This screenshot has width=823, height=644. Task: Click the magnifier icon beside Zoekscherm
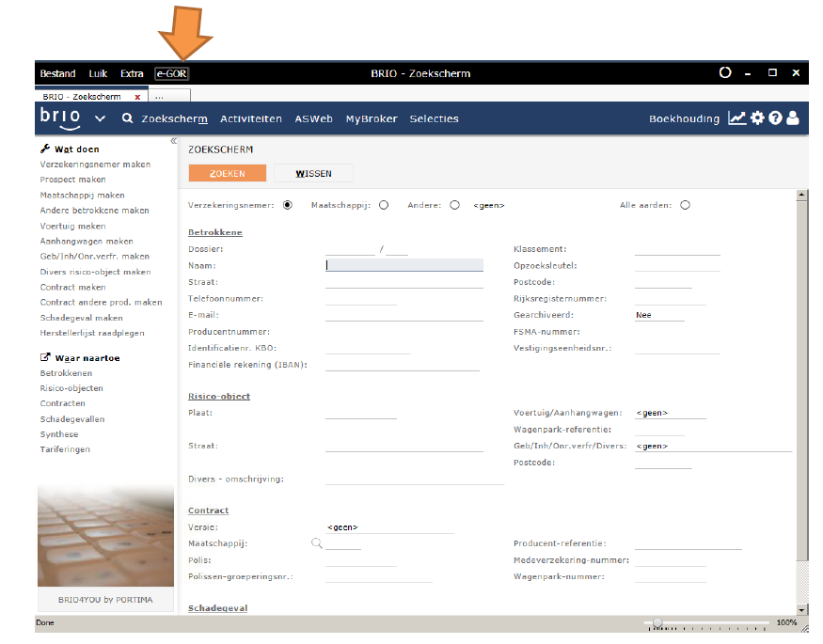127,119
